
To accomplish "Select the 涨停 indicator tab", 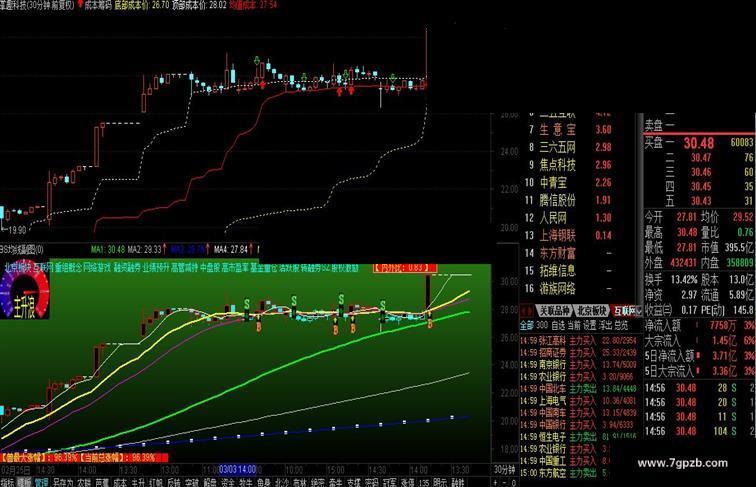I will tap(408, 482).
